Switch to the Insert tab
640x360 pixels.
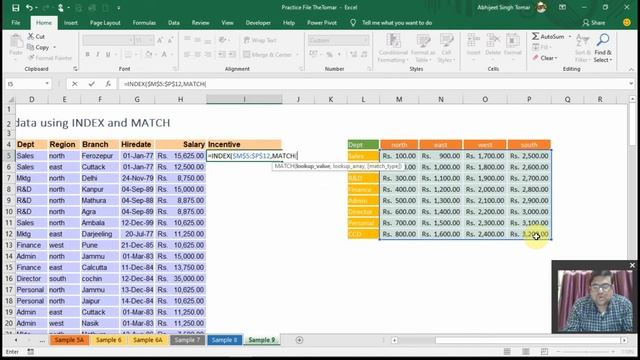click(x=71, y=23)
